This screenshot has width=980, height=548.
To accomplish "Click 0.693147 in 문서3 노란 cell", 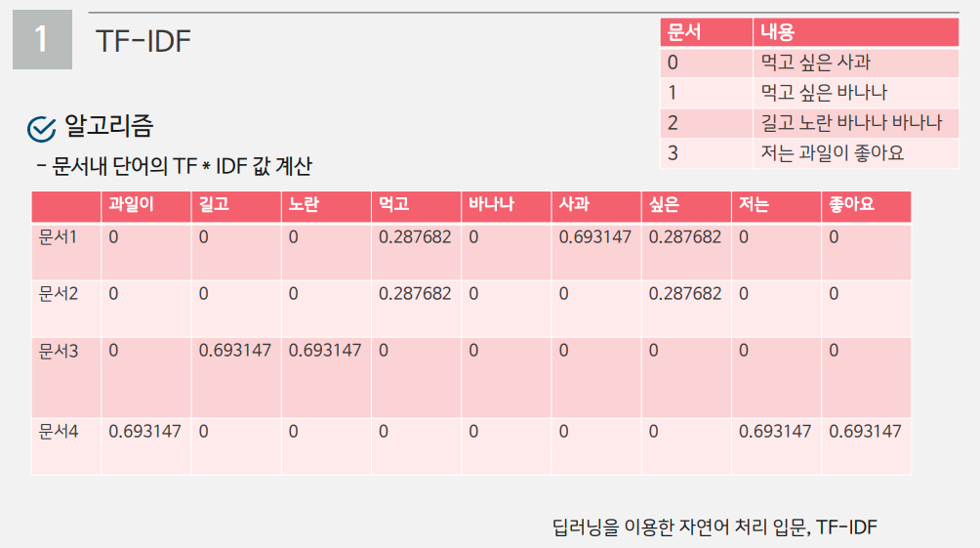I will point(325,351).
